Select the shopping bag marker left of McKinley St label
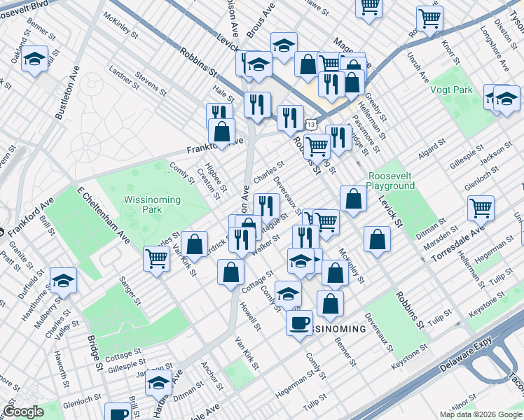The image size is (524, 420). [335, 274]
